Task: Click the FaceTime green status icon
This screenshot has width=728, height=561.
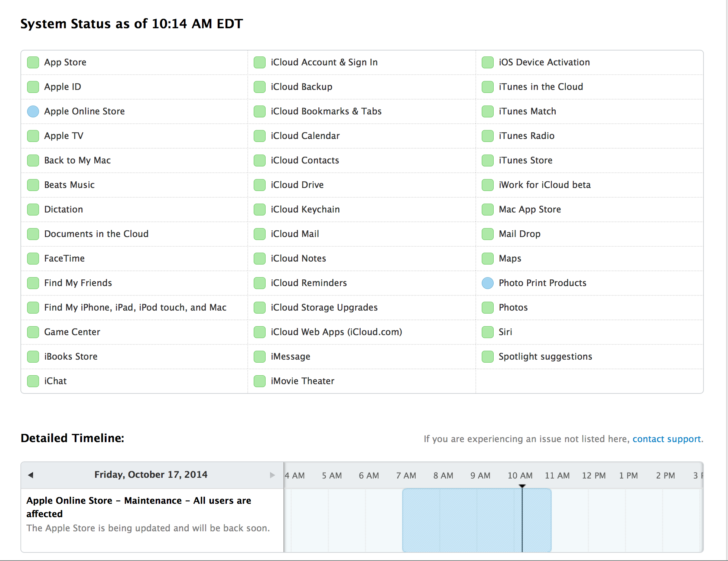Action: click(x=33, y=259)
